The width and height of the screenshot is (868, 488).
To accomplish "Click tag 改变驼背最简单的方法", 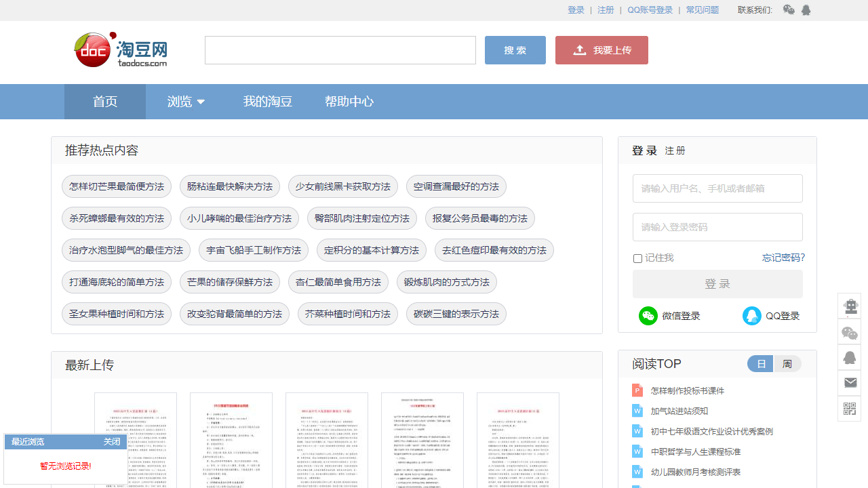I will coord(235,314).
